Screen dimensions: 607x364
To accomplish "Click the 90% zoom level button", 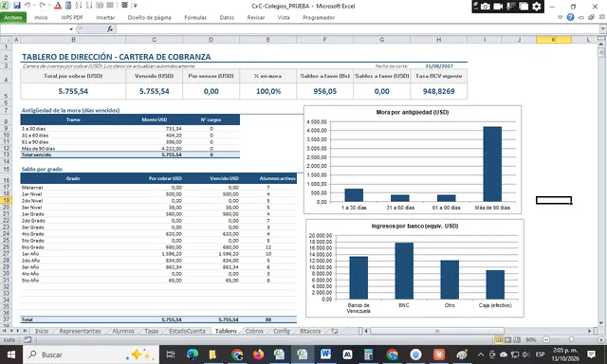I will tap(531, 339).
